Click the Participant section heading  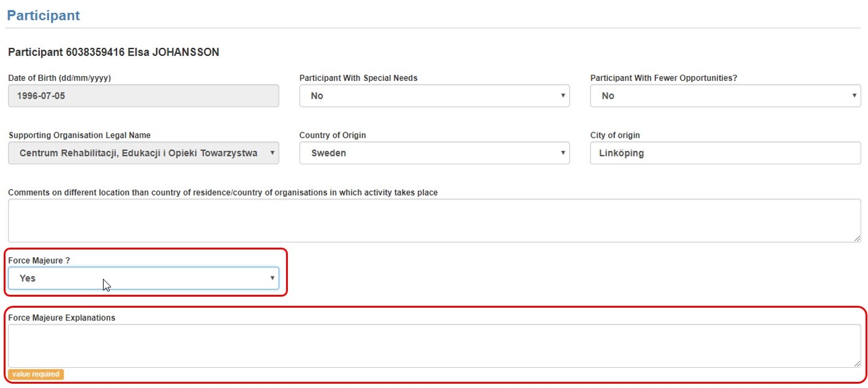click(43, 15)
